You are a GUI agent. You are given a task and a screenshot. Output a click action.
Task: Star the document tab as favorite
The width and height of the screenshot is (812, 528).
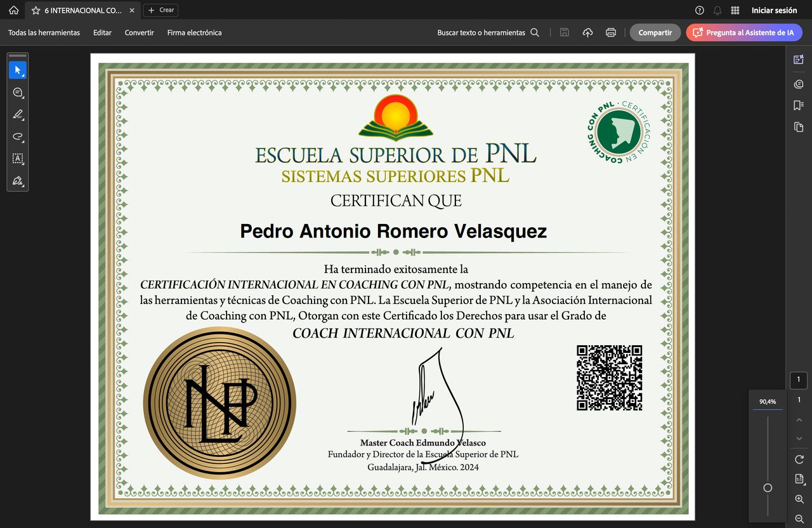[x=36, y=10]
